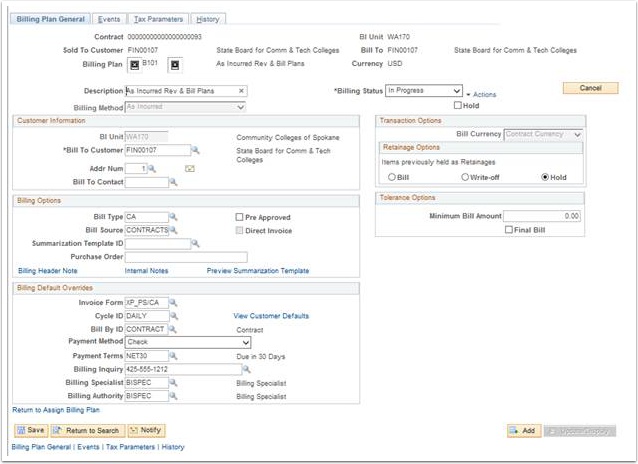
Task: Clear the Description field with its X
Action: point(241,91)
